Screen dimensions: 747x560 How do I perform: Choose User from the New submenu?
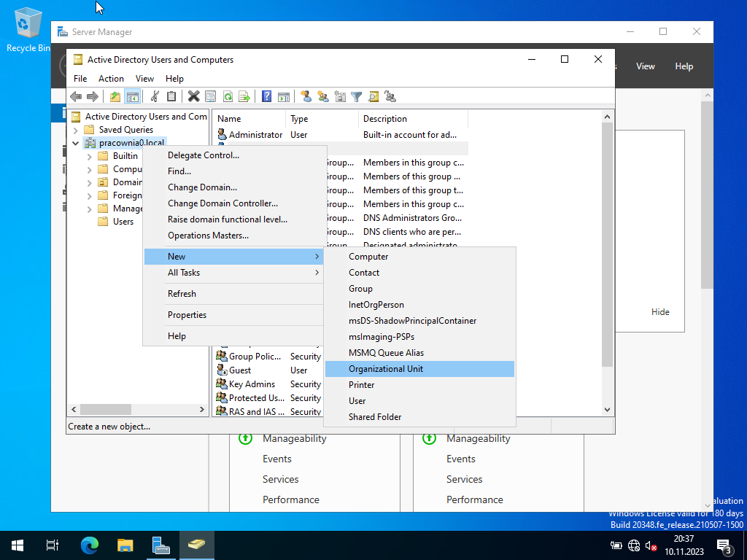click(x=419, y=401)
